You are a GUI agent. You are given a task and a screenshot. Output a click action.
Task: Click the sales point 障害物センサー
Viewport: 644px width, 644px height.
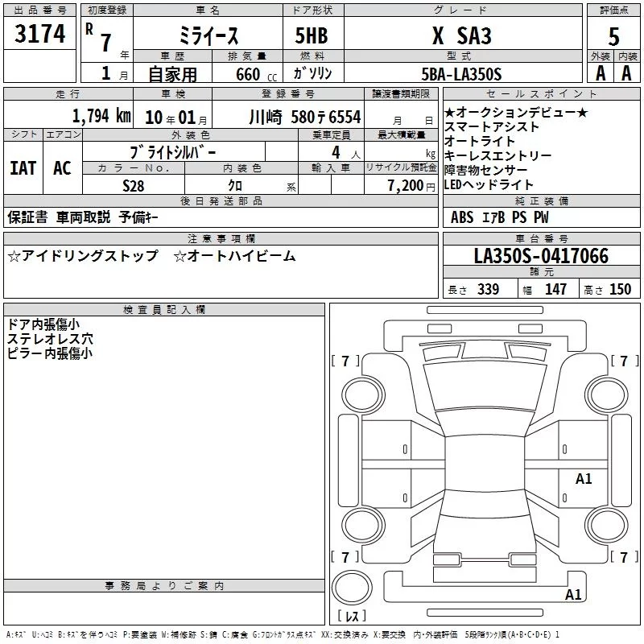pos(485,170)
